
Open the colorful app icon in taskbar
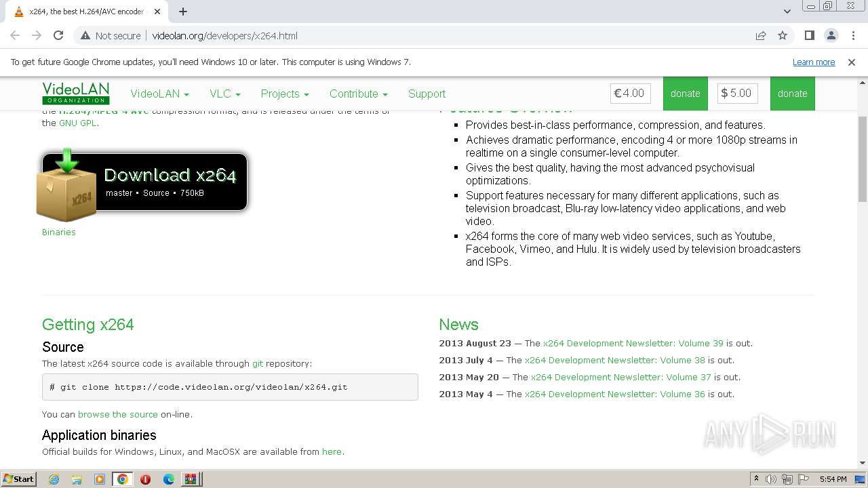[191, 479]
